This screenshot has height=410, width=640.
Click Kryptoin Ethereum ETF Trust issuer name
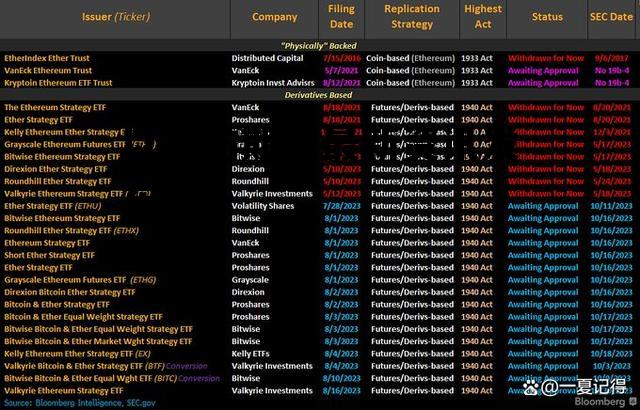58,83
